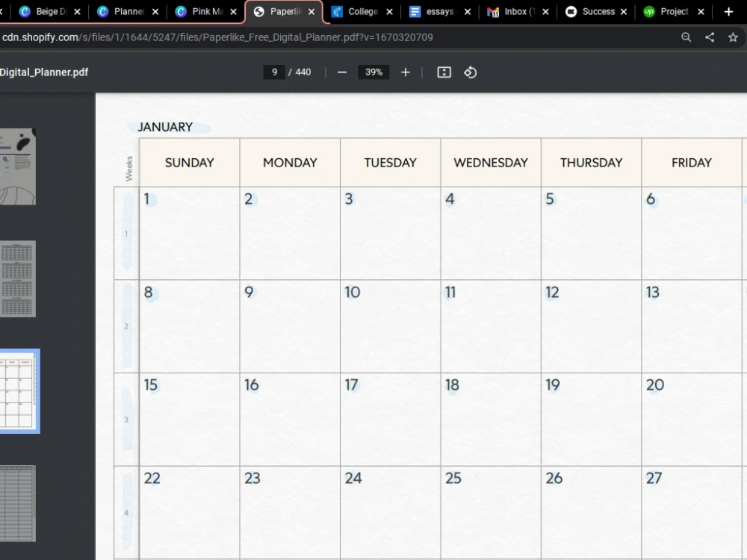Close the Beige tab

click(x=77, y=11)
